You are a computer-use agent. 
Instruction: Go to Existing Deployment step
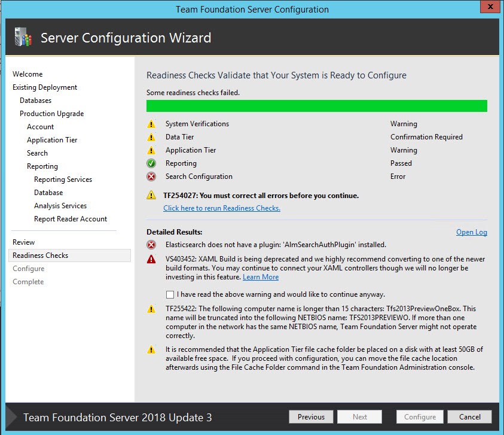coord(45,87)
